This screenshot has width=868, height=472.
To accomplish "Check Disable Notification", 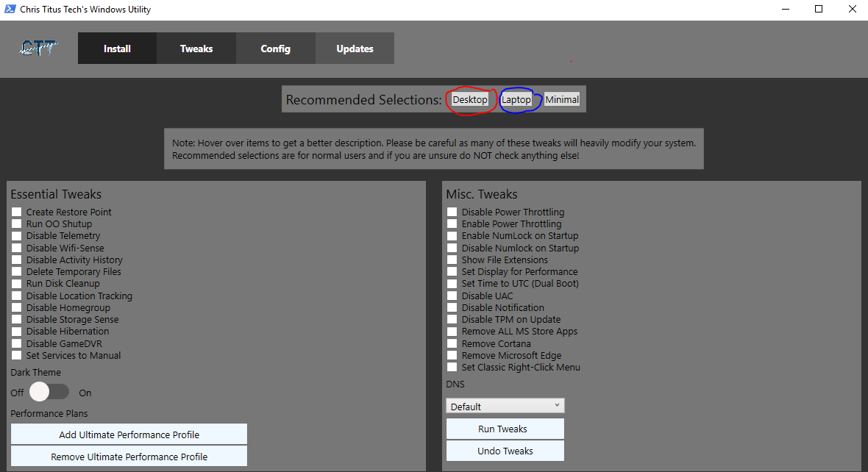I will [452, 307].
